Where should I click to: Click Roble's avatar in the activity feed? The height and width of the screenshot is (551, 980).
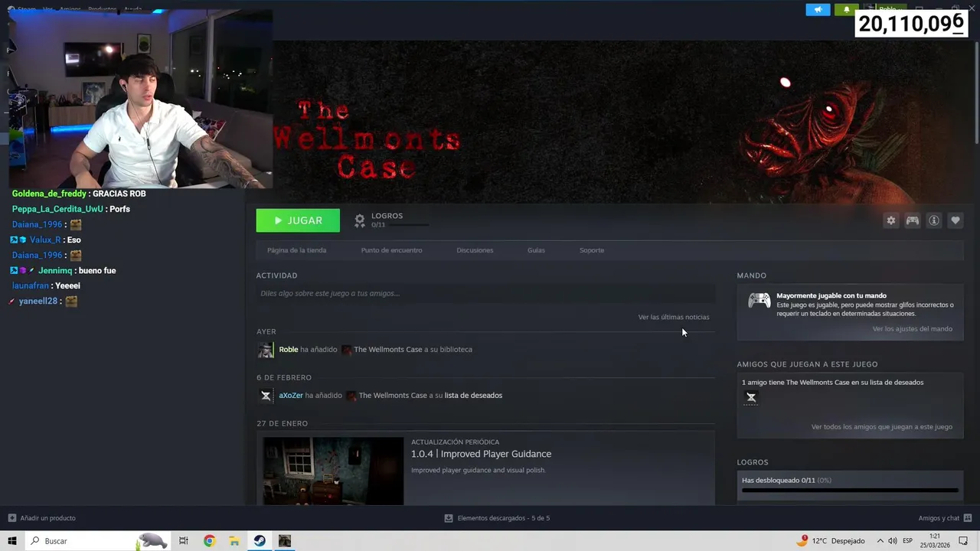pyautogui.click(x=266, y=350)
